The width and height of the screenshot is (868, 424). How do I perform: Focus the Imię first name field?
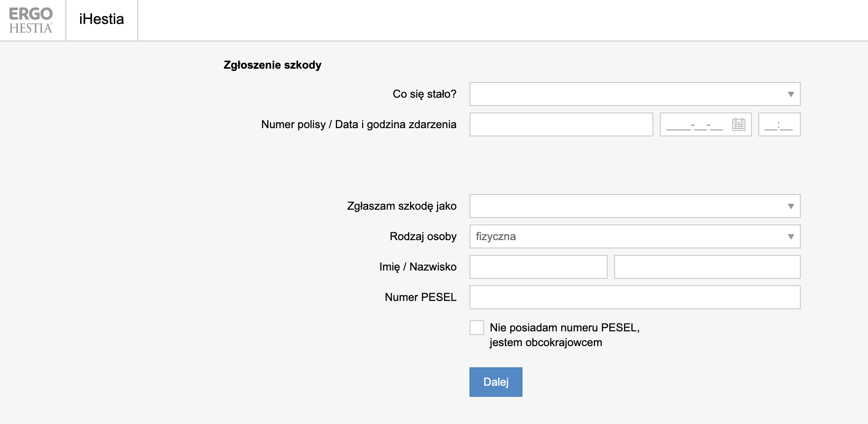pos(538,266)
